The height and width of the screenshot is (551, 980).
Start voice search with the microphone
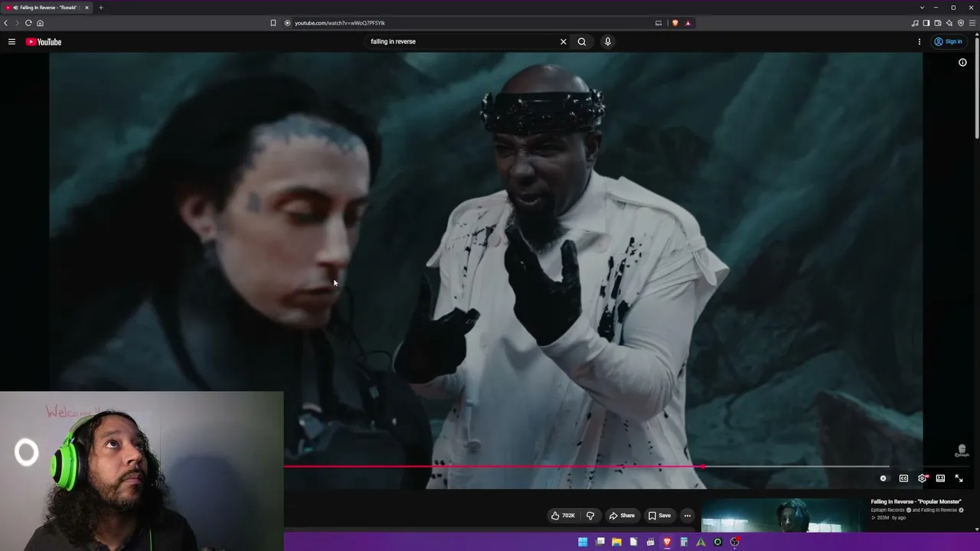click(x=608, y=41)
